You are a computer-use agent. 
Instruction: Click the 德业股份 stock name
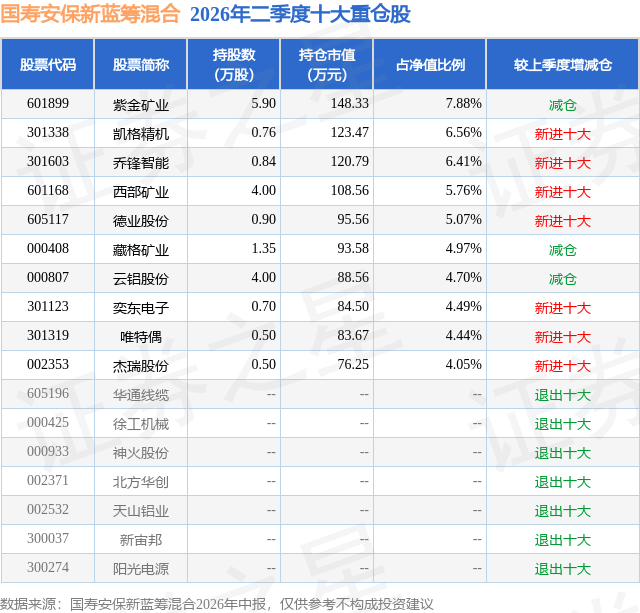141,221
